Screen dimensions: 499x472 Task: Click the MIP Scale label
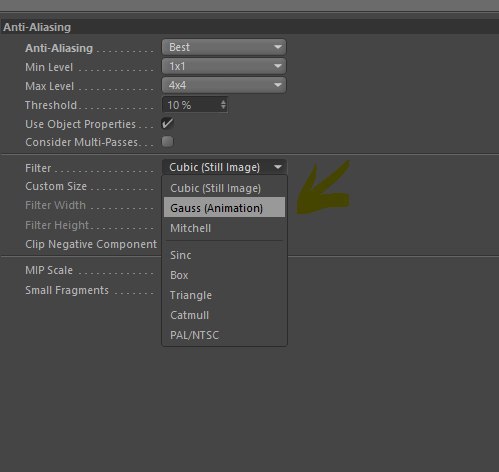49,270
